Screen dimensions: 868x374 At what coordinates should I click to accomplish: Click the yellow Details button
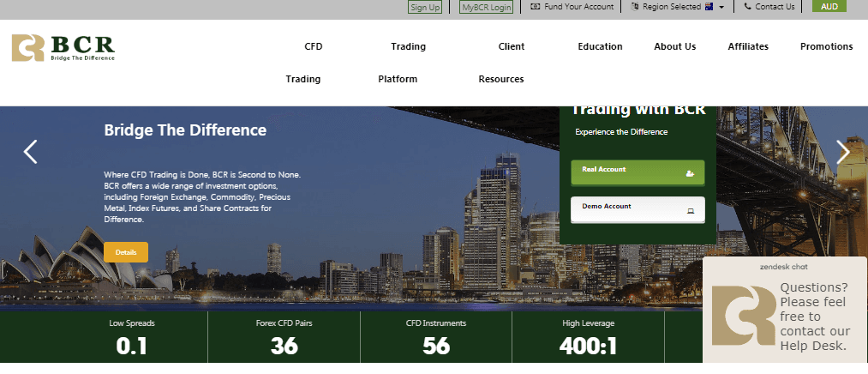tap(126, 252)
